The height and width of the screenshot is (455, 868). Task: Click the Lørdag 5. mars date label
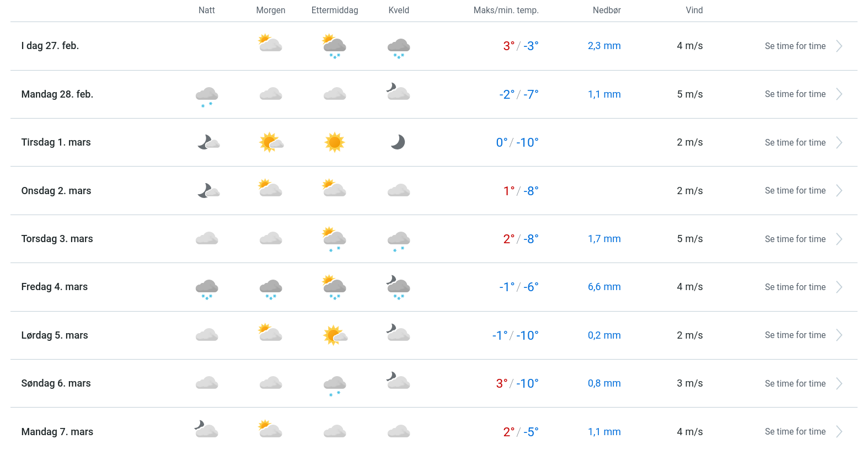point(55,335)
